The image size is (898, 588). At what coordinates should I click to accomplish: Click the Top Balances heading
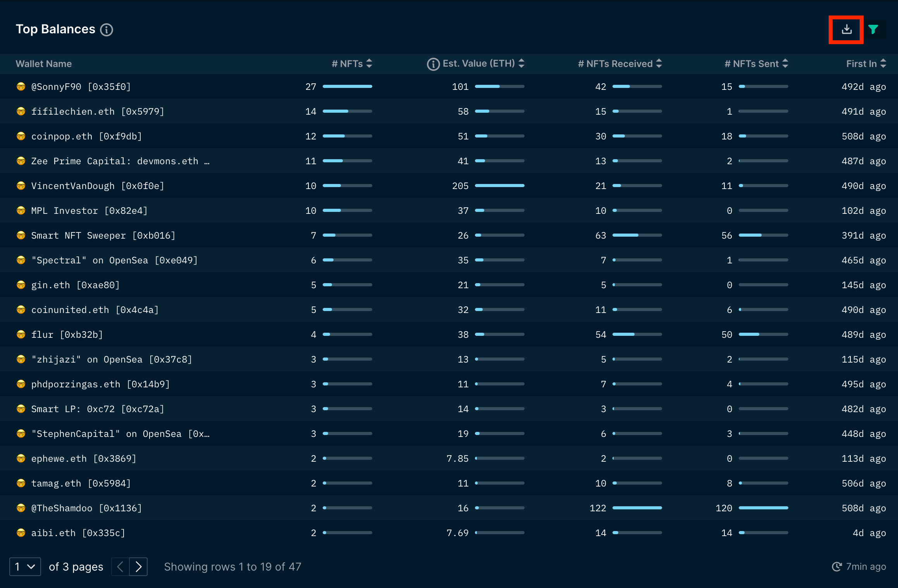[x=55, y=29]
